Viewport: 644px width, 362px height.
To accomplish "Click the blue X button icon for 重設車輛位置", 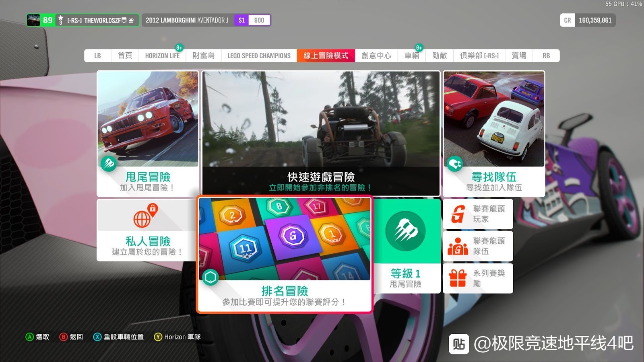I will 97,337.
